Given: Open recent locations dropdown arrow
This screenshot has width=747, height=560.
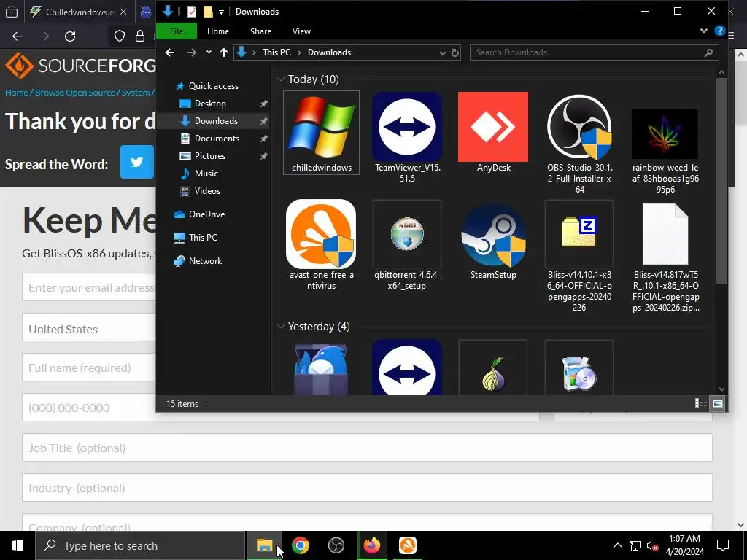Looking at the screenshot, I should pyautogui.click(x=209, y=52).
